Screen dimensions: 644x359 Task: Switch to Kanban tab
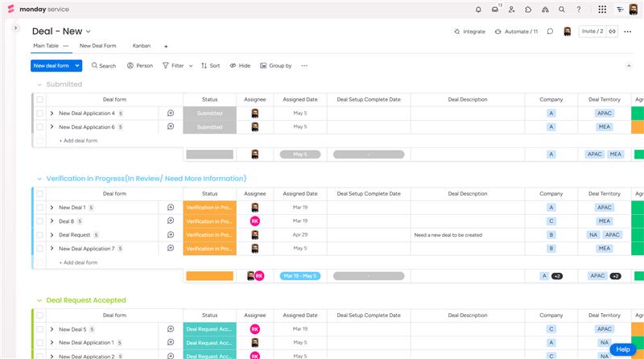tap(142, 46)
